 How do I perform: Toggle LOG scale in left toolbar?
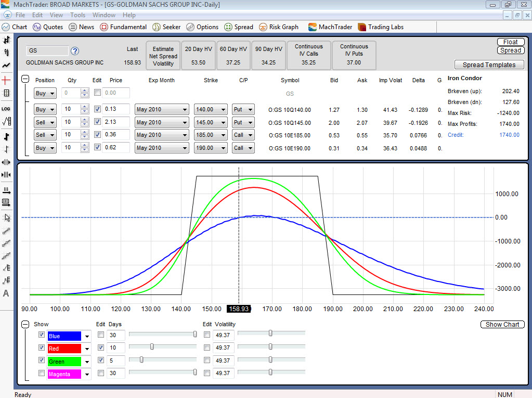[6, 109]
